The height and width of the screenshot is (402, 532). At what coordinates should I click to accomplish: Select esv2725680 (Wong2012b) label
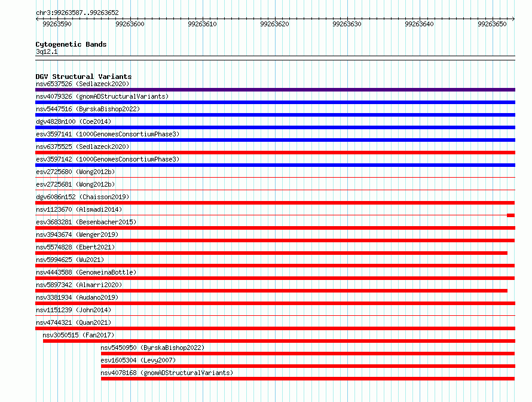(75, 172)
